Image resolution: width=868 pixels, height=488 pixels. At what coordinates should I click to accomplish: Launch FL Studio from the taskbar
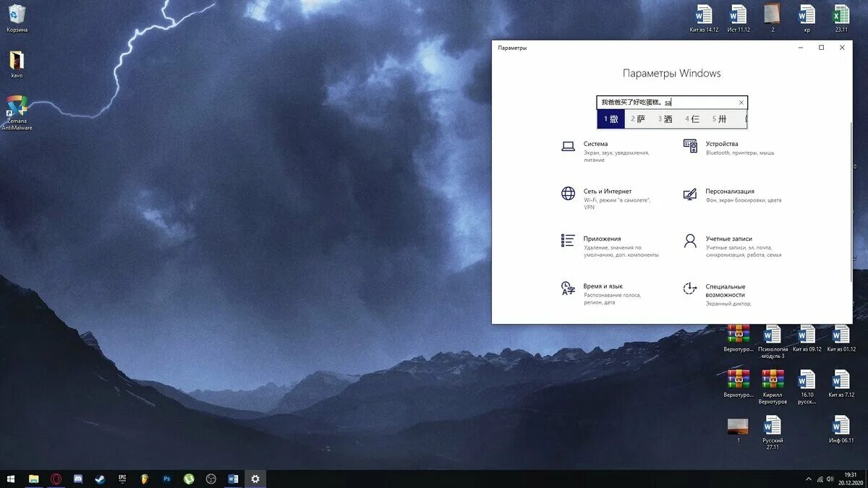142,478
